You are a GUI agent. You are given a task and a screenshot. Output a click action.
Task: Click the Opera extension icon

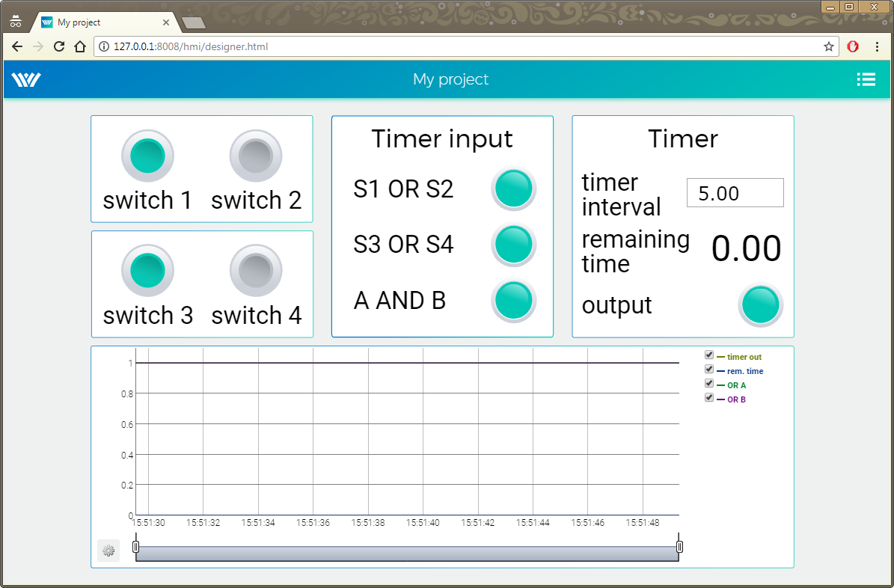coord(853,47)
